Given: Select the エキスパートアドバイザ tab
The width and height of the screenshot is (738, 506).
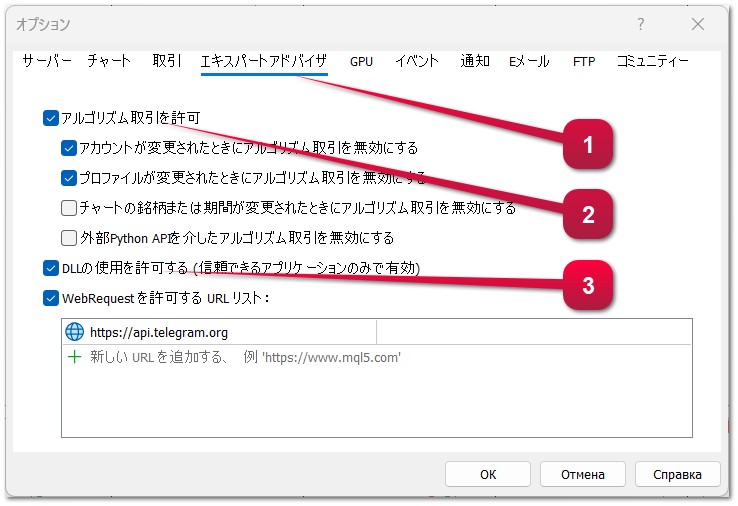Looking at the screenshot, I should (x=264, y=61).
